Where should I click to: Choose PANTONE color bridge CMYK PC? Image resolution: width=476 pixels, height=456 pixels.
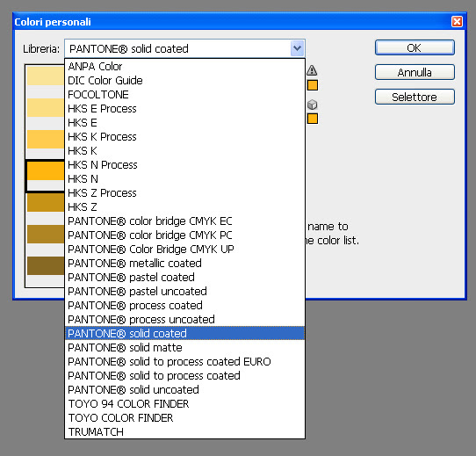coord(184,235)
